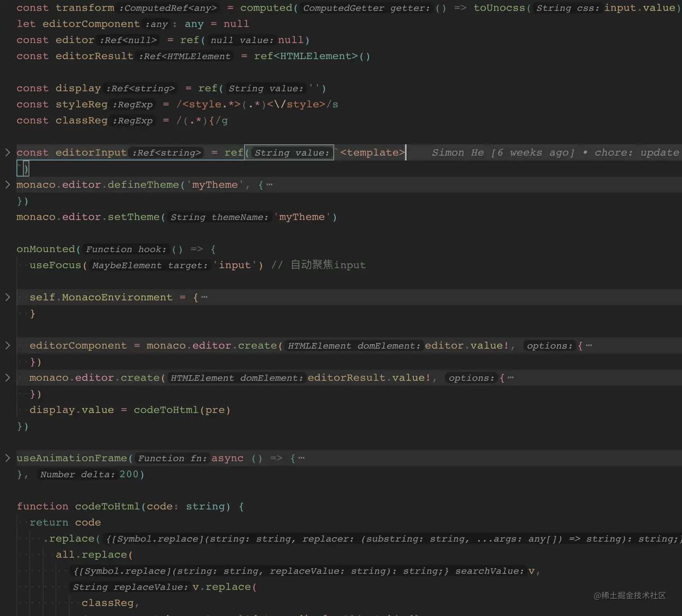
Task: Unfold the monaco.editor.defineTheme block
Action: pyautogui.click(x=7, y=184)
